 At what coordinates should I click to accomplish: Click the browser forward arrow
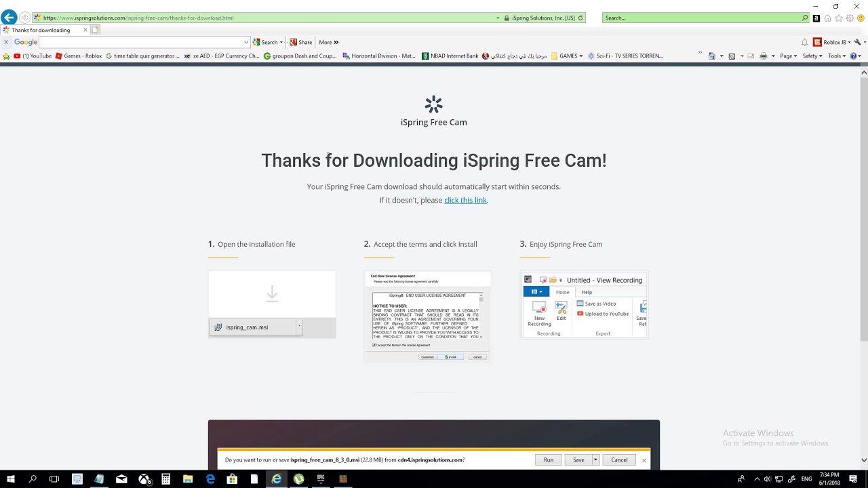pos(25,18)
